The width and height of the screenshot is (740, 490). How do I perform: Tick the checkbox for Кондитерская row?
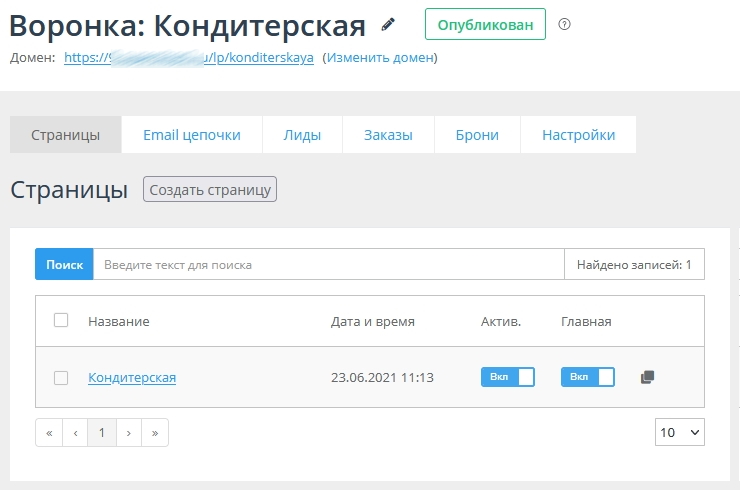click(61, 377)
